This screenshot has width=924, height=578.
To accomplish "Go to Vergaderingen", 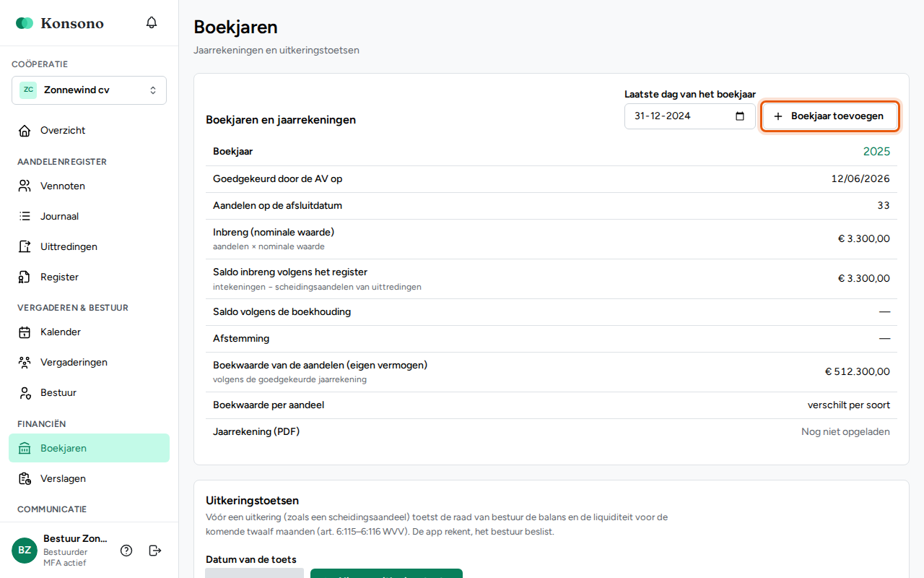I will pos(89,363).
